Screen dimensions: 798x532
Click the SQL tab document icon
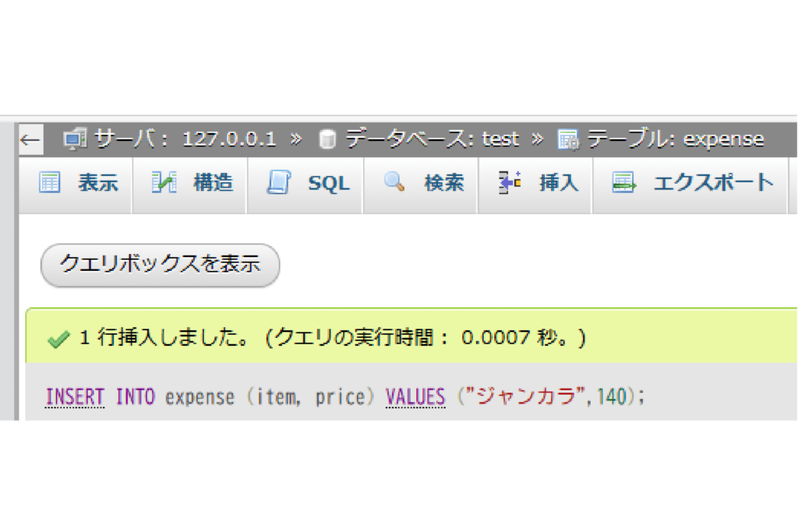coord(278,184)
